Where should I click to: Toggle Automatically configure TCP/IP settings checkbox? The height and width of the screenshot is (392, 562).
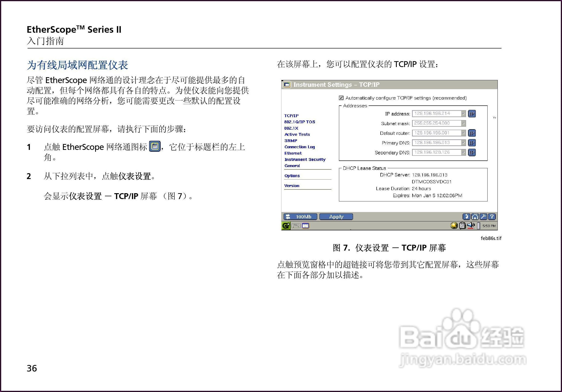pyautogui.click(x=341, y=98)
